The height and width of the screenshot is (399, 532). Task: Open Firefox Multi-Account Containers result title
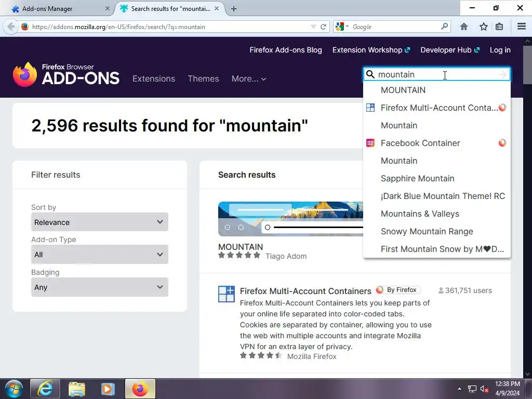tap(305, 291)
